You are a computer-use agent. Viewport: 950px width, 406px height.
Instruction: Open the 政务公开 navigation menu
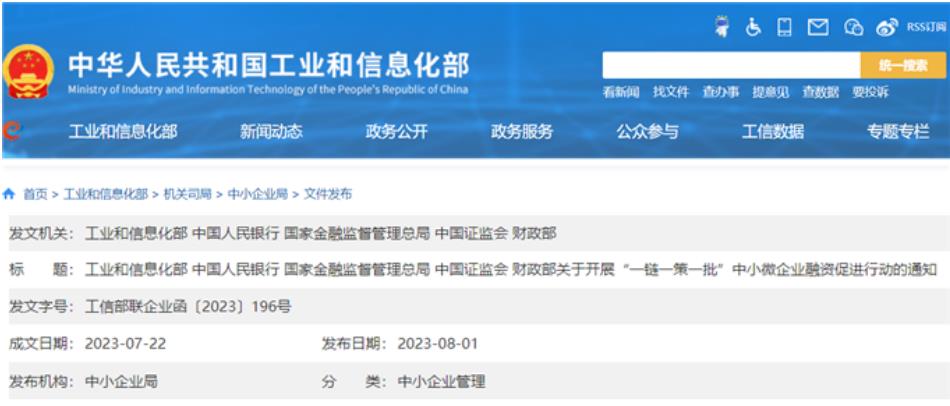[397, 131]
